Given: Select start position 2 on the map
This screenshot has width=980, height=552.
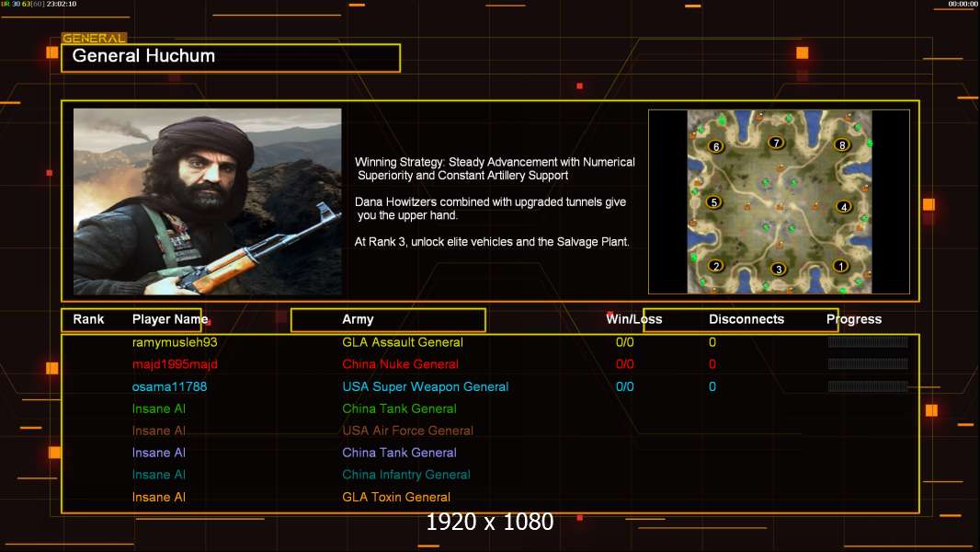Looking at the screenshot, I should (716, 266).
